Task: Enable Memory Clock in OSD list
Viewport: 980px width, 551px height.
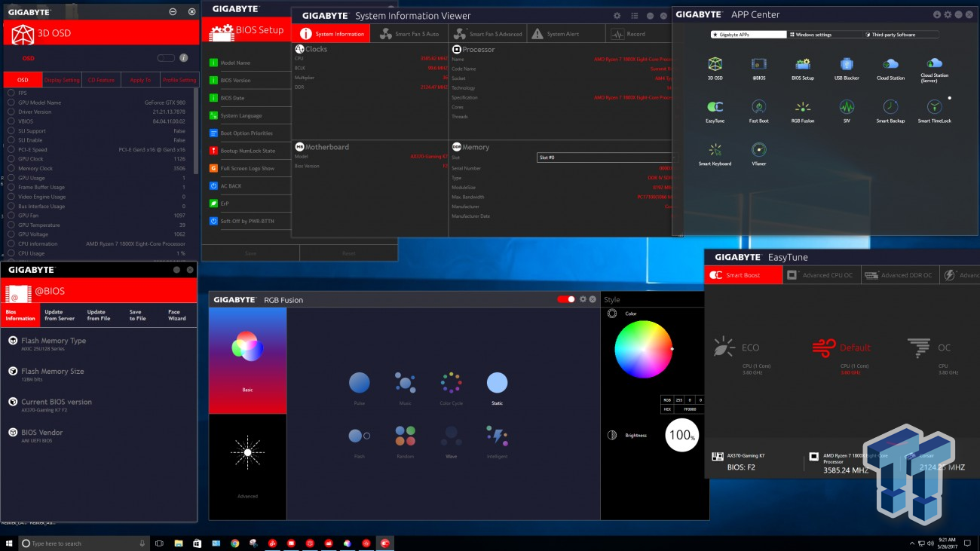Action: [11, 168]
